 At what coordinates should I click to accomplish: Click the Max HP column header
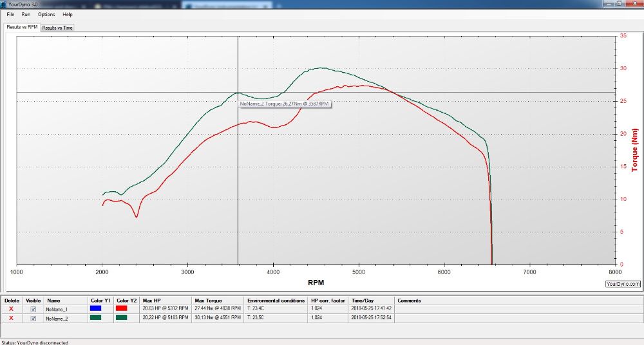click(166, 301)
